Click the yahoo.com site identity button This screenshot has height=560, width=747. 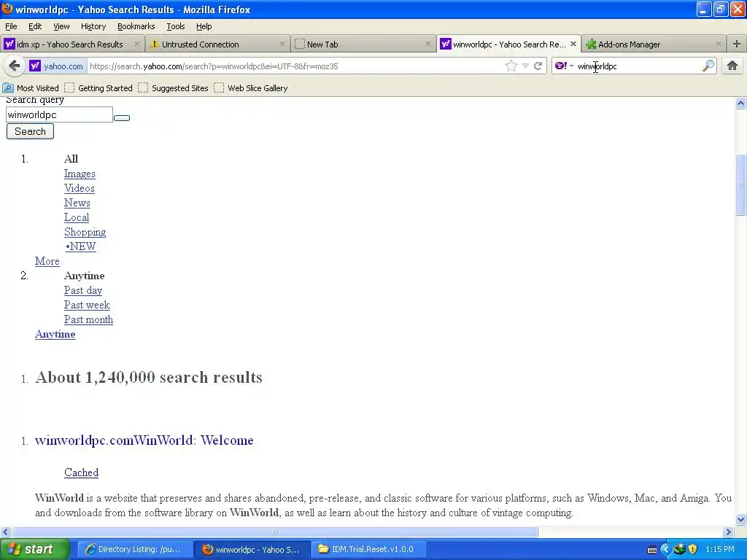[x=56, y=66]
